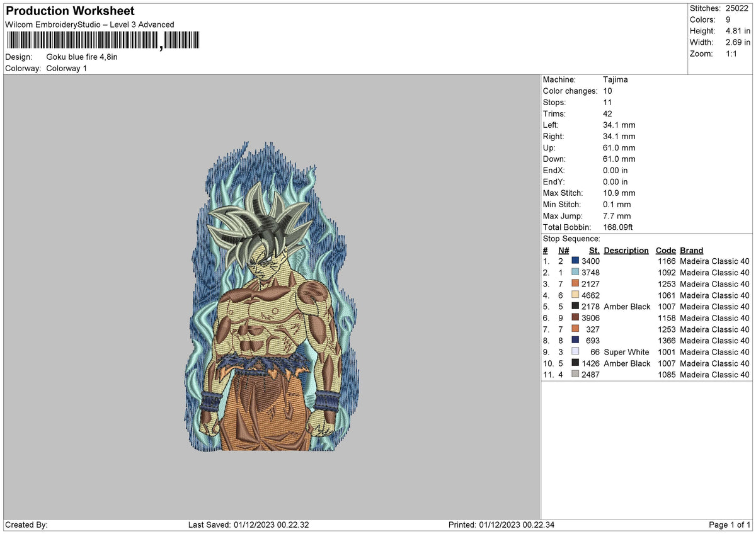This screenshot has height=534, width=756.
Task: Click the navy swatch for stop 8
Action: (x=575, y=340)
